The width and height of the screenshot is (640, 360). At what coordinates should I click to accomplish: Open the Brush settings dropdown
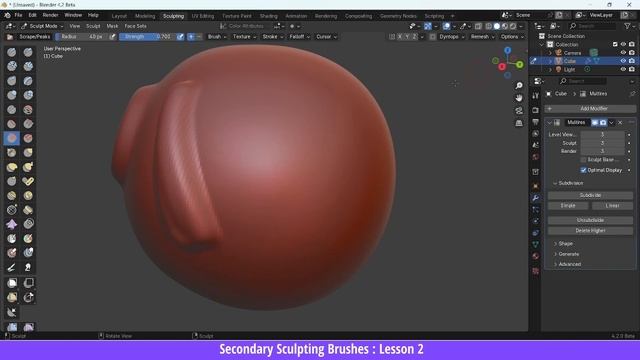(216, 37)
